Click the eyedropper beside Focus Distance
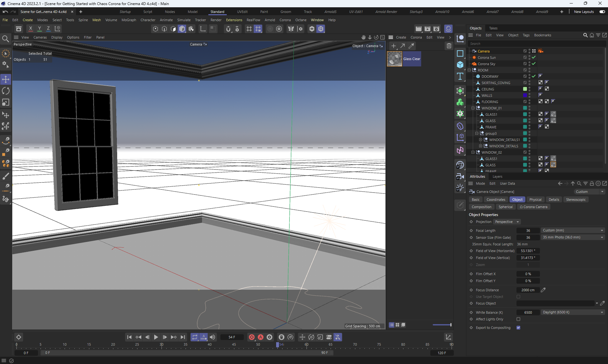This screenshot has height=364, width=608. pyautogui.click(x=543, y=290)
